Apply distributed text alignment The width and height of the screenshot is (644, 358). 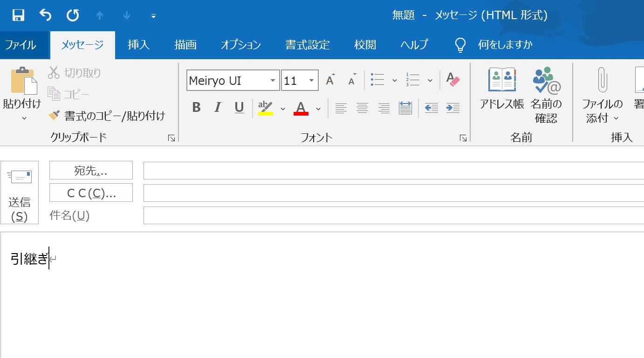point(405,108)
